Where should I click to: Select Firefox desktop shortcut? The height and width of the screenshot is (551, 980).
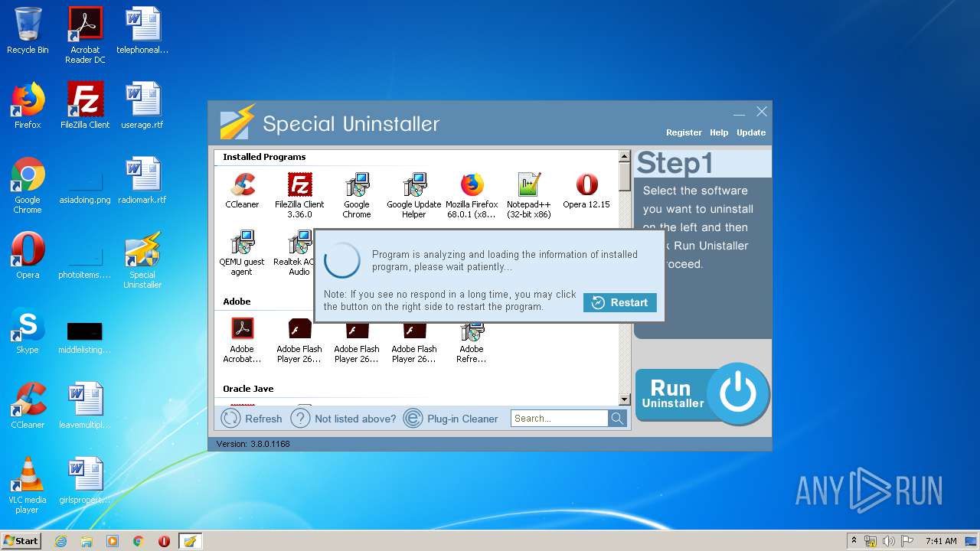tap(28, 106)
